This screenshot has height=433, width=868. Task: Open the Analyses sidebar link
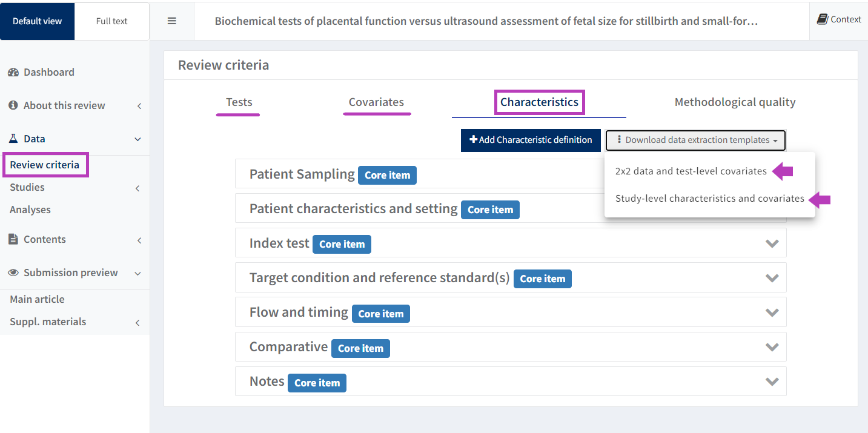(x=30, y=210)
